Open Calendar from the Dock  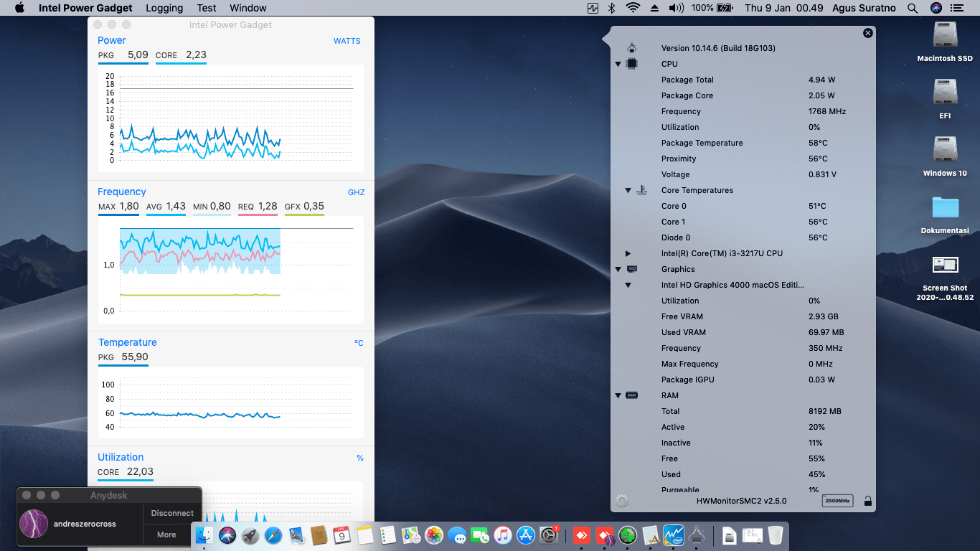(342, 535)
